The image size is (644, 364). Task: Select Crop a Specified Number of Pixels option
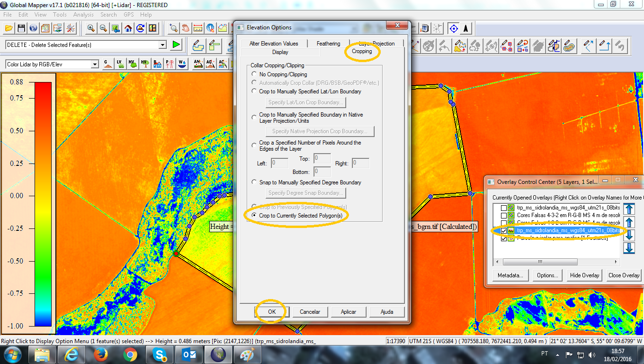point(255,145)
